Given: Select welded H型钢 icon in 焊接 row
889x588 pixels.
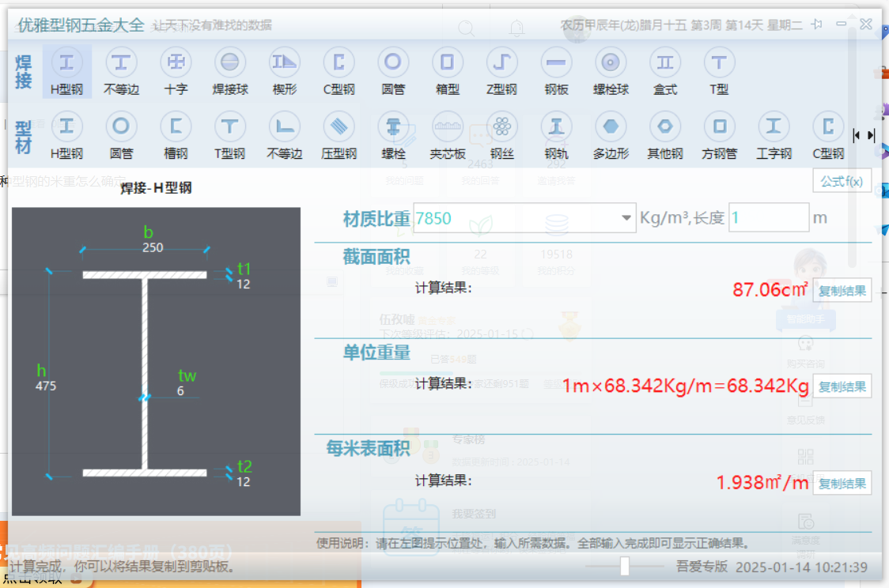Looking at the screenshot, I should 67,72.
